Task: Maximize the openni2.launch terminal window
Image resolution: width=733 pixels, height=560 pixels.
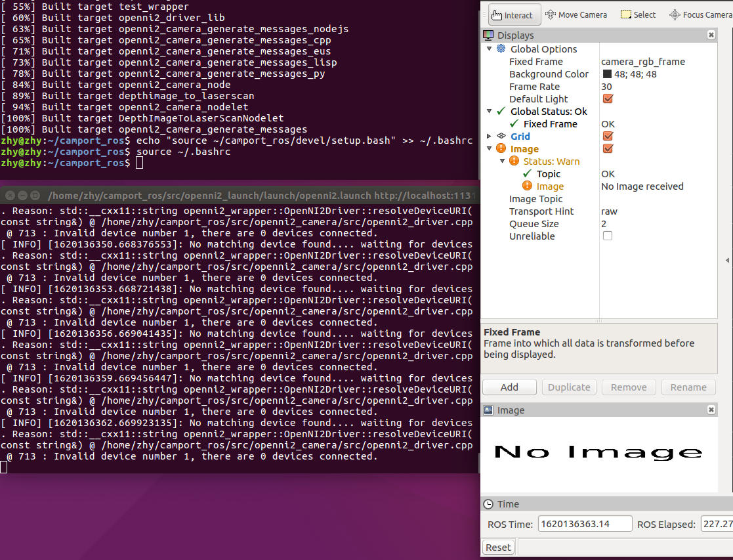Action: [35, 195]
